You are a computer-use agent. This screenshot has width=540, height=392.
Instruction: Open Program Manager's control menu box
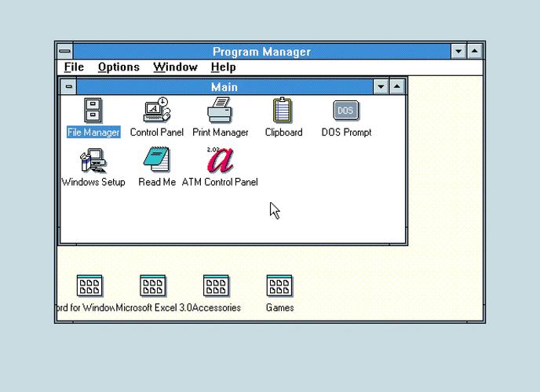(x=64, y=51)
